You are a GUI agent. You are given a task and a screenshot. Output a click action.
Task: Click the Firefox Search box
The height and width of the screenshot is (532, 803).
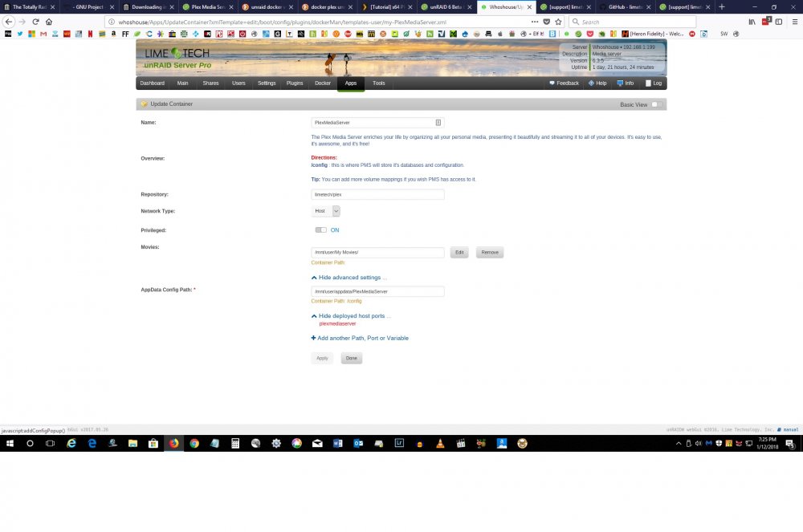click(x=633, y=22)
